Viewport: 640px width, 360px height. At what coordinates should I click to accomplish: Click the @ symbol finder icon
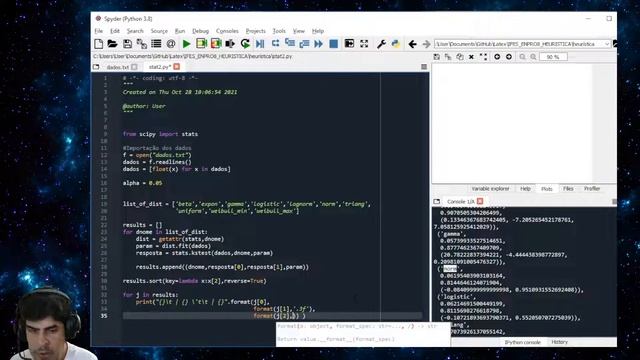coord(171,44)
